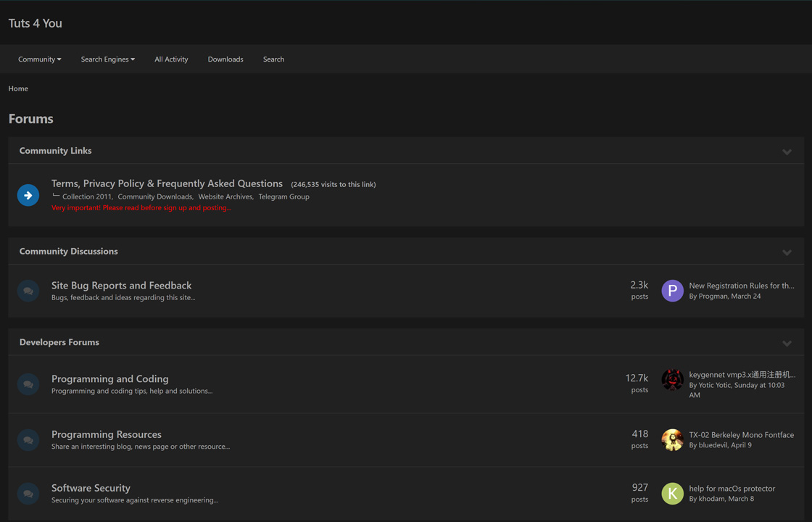Click 'Programming and coding tips' description
Screen dimensions: 812x522
[x=132, y=391]
